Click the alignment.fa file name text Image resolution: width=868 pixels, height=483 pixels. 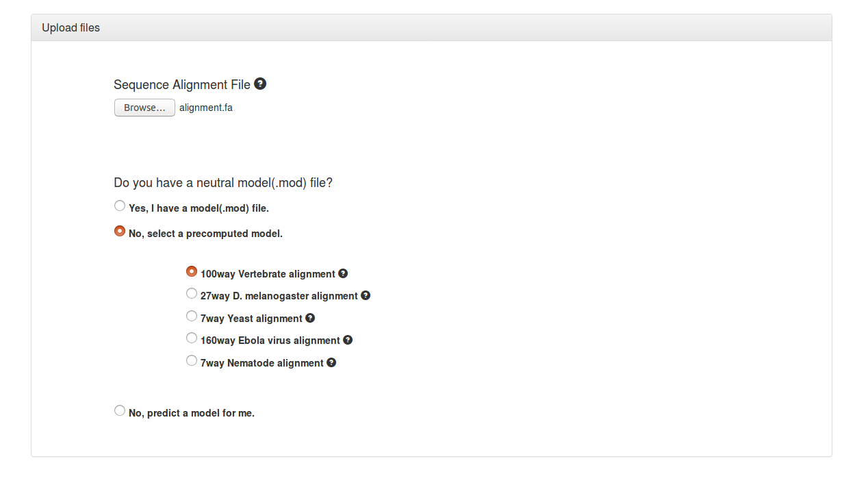(x=206, y=108)
